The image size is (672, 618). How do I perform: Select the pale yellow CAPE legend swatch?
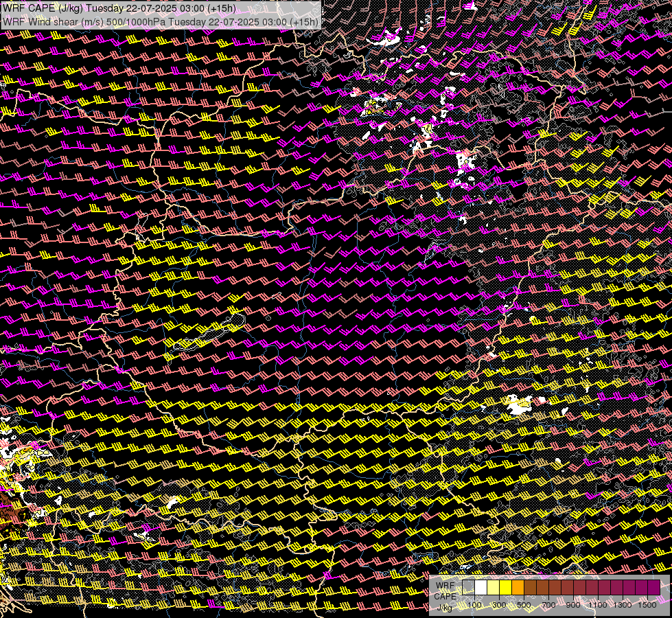point(494,587)
